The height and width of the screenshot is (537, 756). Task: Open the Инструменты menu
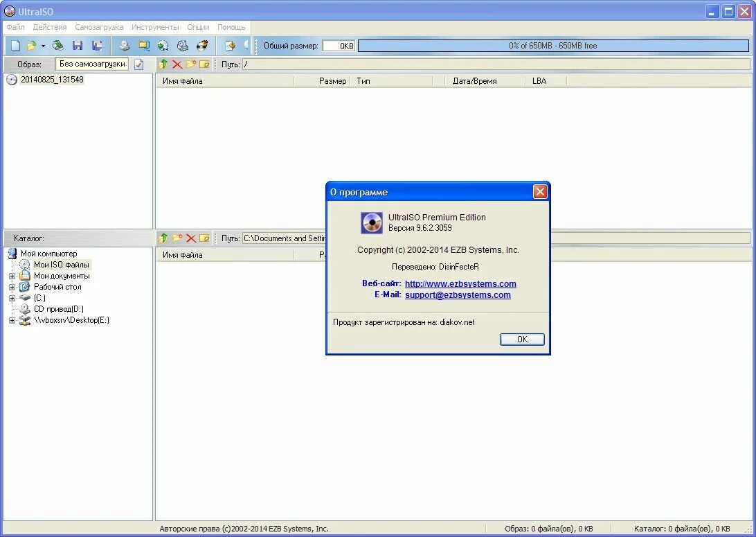155,27
